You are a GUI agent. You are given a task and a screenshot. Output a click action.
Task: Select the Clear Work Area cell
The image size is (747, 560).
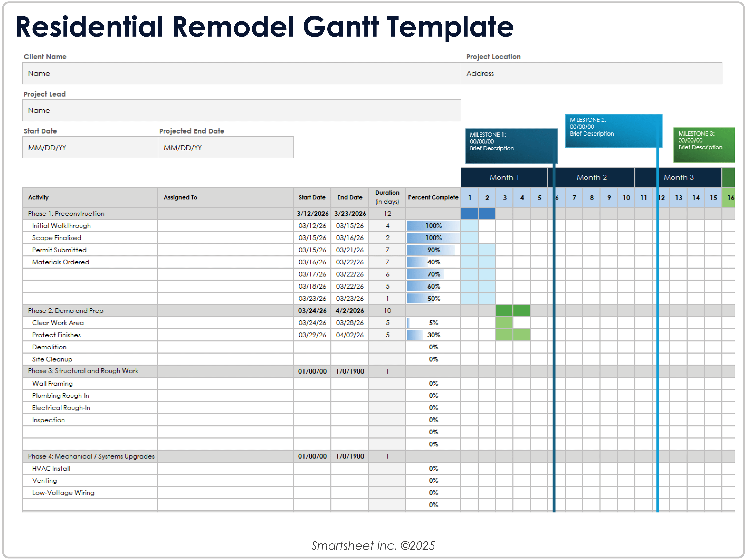pyautogui.click(x=90, y=323)
